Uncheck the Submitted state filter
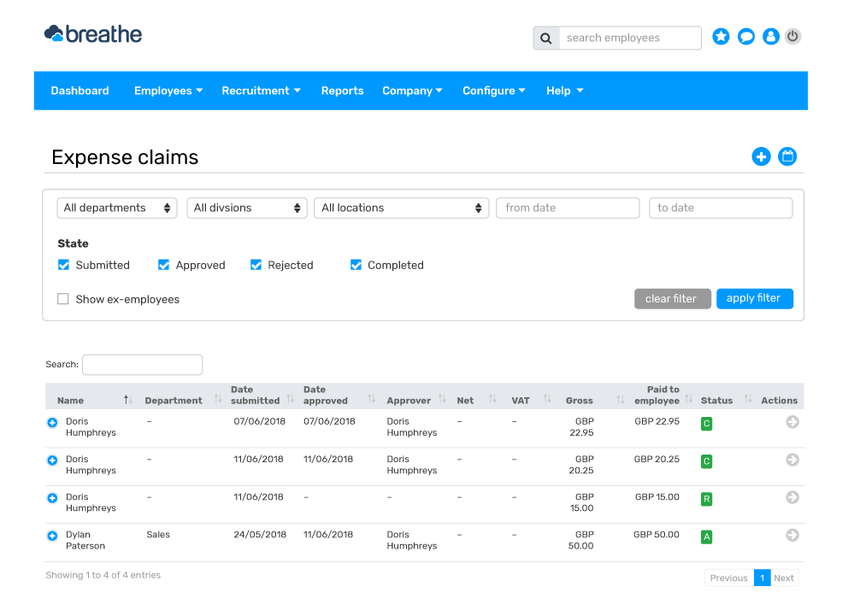Image resolution: width=854 pixels, height=616 pixels. pos(63,265)
